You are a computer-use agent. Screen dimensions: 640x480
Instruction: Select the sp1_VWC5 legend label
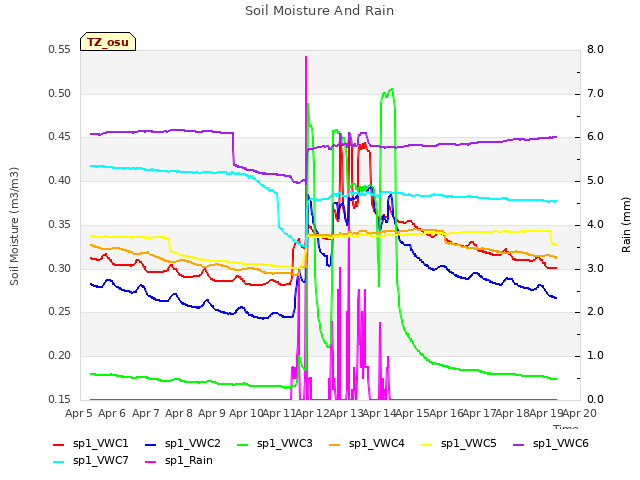[469, 444]
